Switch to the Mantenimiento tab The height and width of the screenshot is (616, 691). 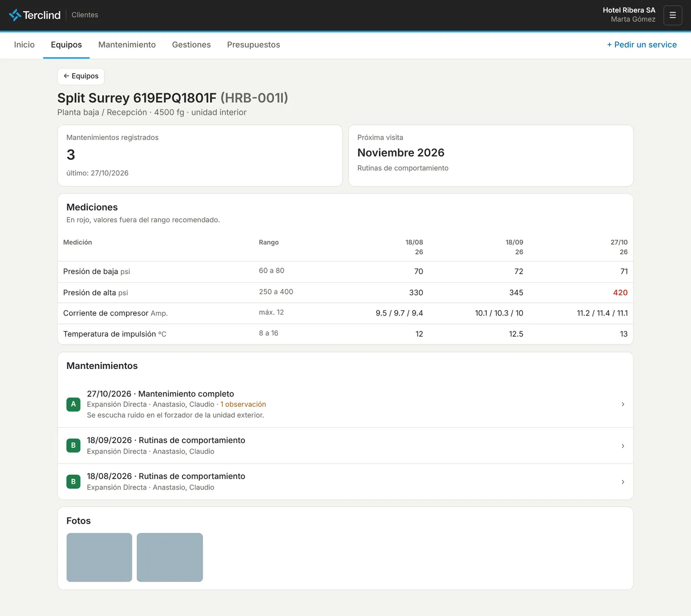pos(127,45)
